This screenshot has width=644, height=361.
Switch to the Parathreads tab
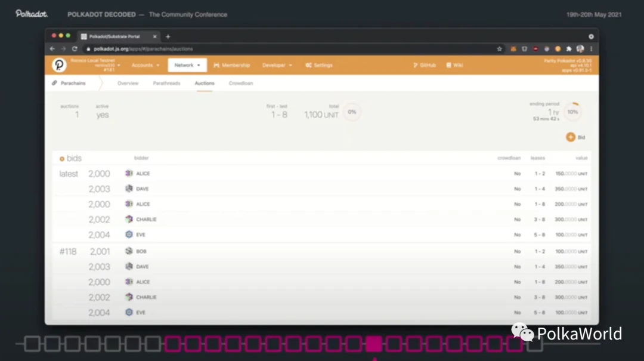(x=166, y=83)
